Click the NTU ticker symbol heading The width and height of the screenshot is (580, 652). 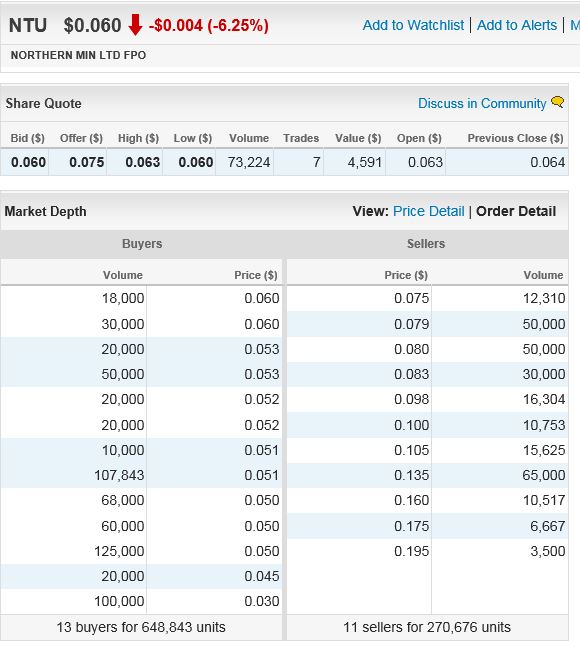[x=28, y=25]
